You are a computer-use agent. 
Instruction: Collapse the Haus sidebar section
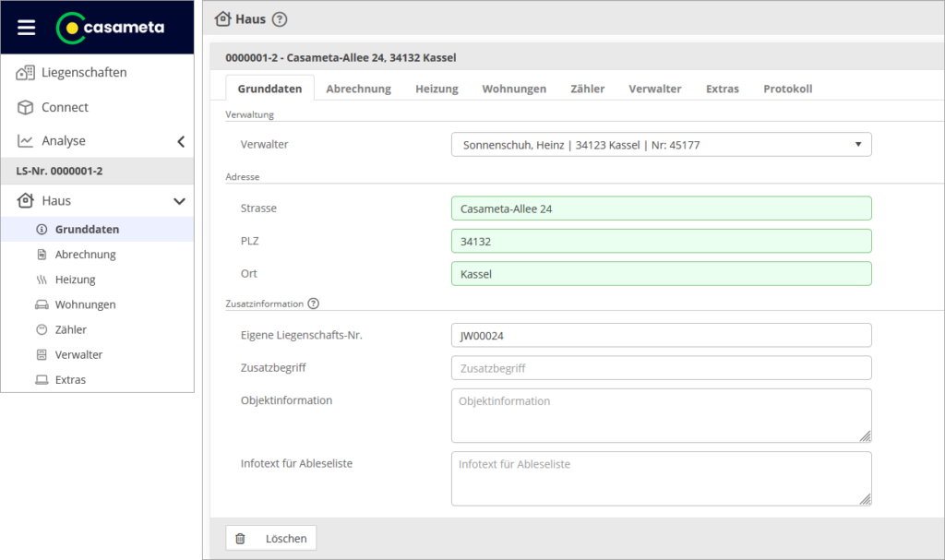(x=180, y=201)
